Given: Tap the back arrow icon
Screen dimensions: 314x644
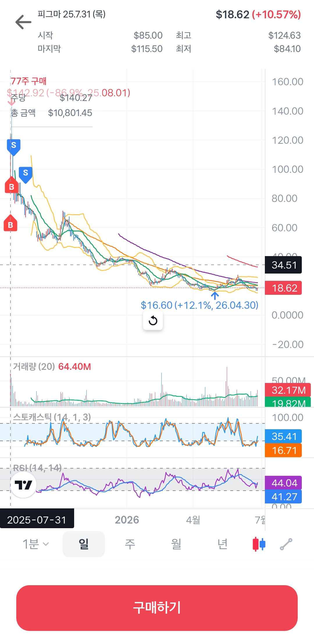Looking at the screenshot, I should point(23,22).
